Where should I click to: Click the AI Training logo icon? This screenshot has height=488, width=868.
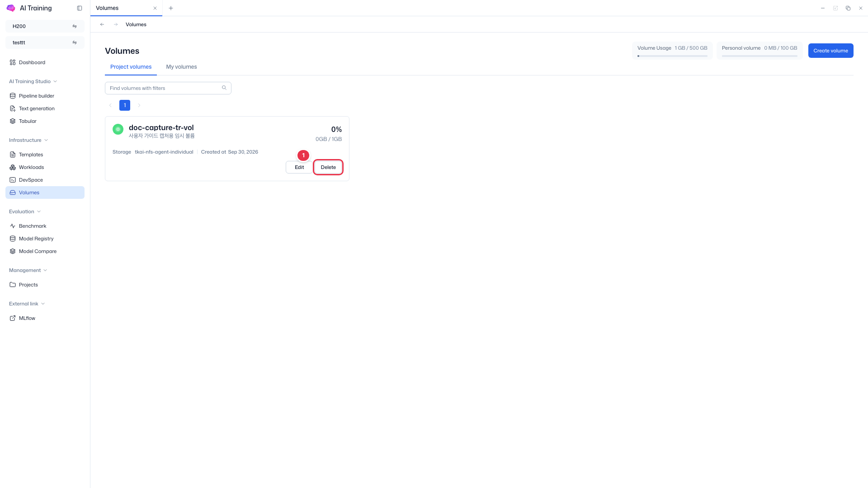(x=11, y=8)
